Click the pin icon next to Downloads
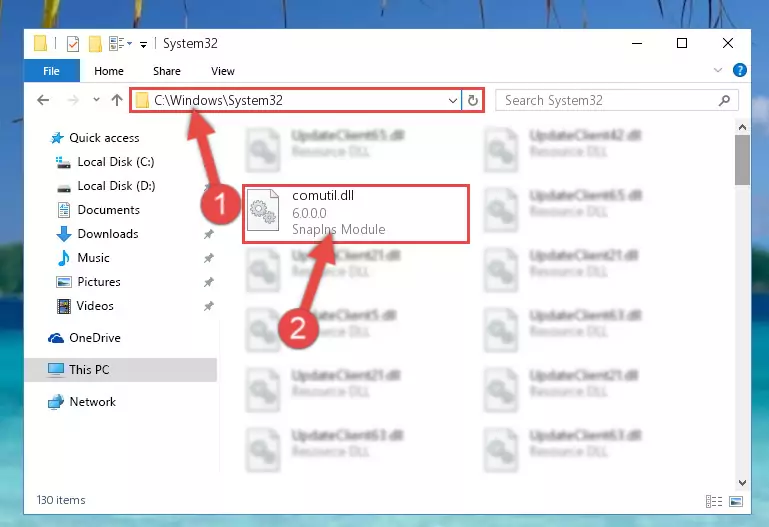This screenshot has width=769, height=527. pyautogui.click(x=209, y=234)
